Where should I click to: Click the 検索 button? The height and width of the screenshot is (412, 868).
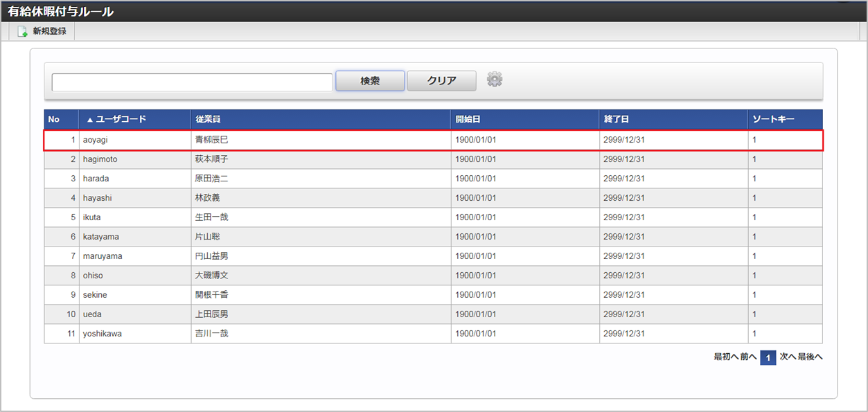tap(370, 80)
